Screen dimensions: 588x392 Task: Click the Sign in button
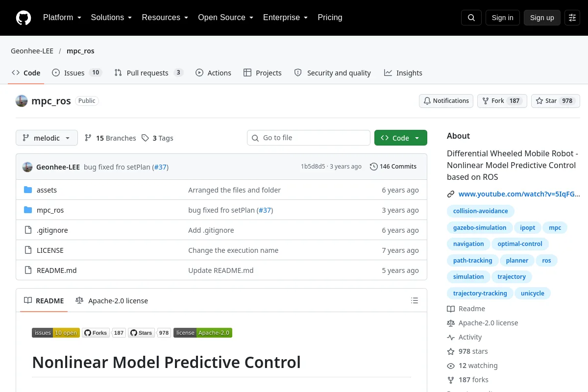[x=502, y=18]
